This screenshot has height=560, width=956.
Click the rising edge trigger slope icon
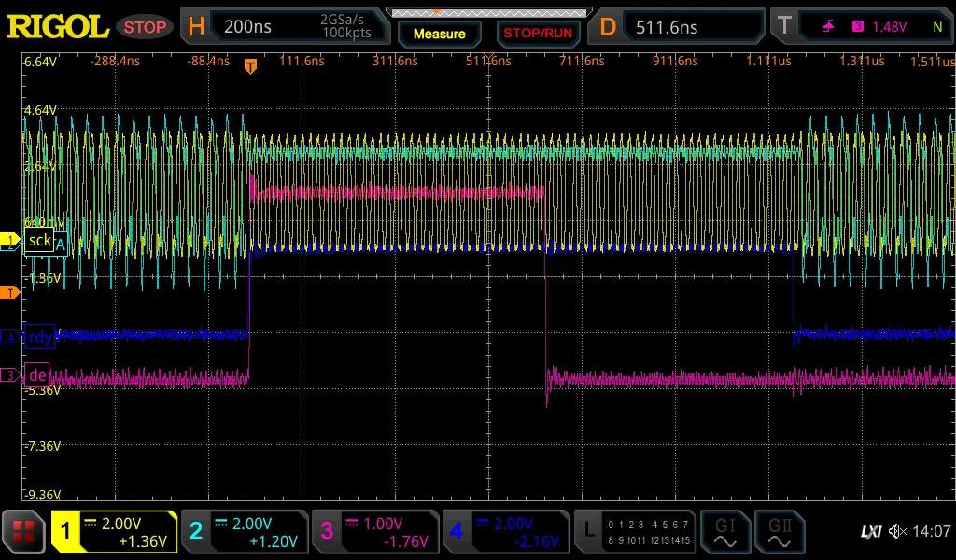click(828, 26)
